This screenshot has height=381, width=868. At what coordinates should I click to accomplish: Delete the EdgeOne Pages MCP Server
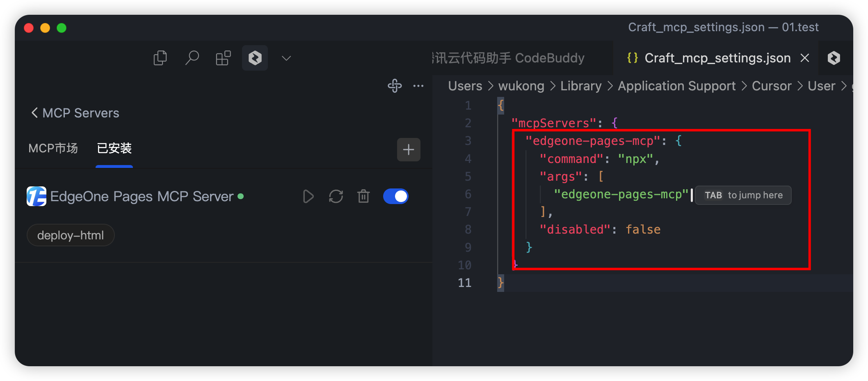tap(363, 197)
